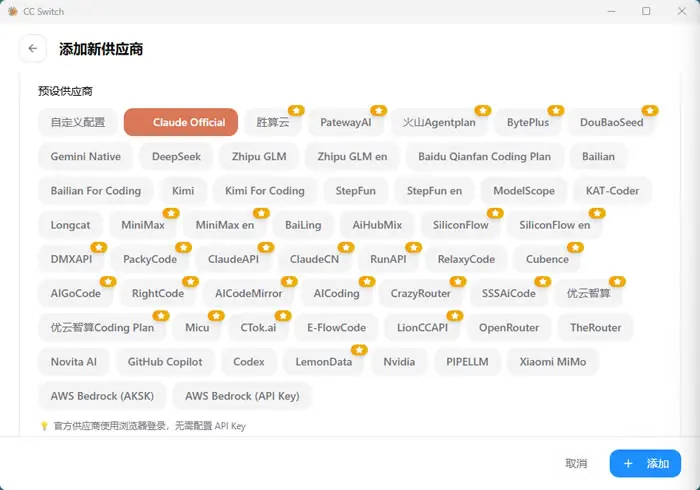700x490 pixels.
Task: Select the CTok.ai preset
Action: tap(258, 328)
